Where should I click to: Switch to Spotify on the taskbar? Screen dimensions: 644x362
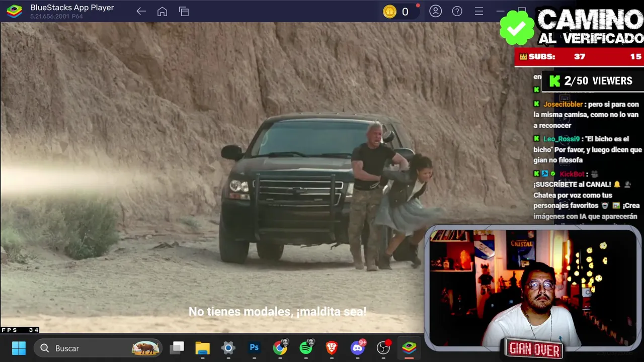[306, 348]
